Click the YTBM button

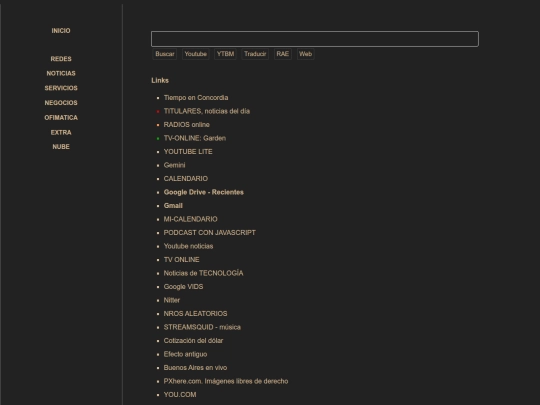click(x=226, y=54)
